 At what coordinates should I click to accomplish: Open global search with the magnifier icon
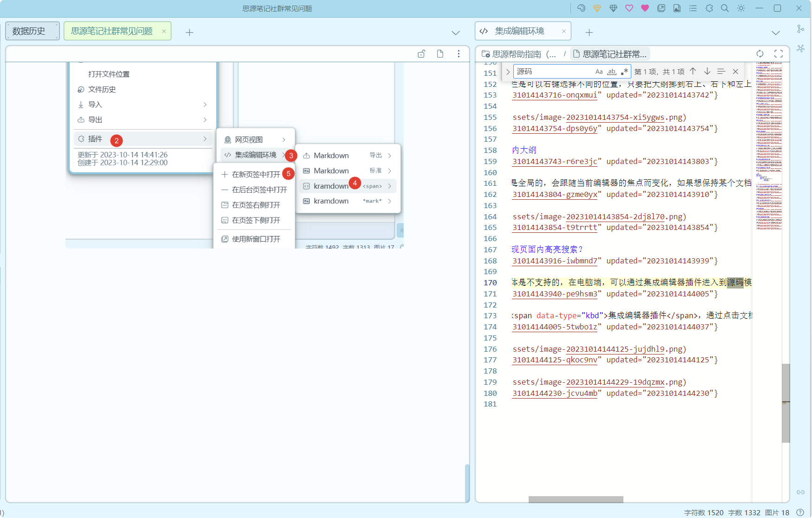(x=725, y=8)
